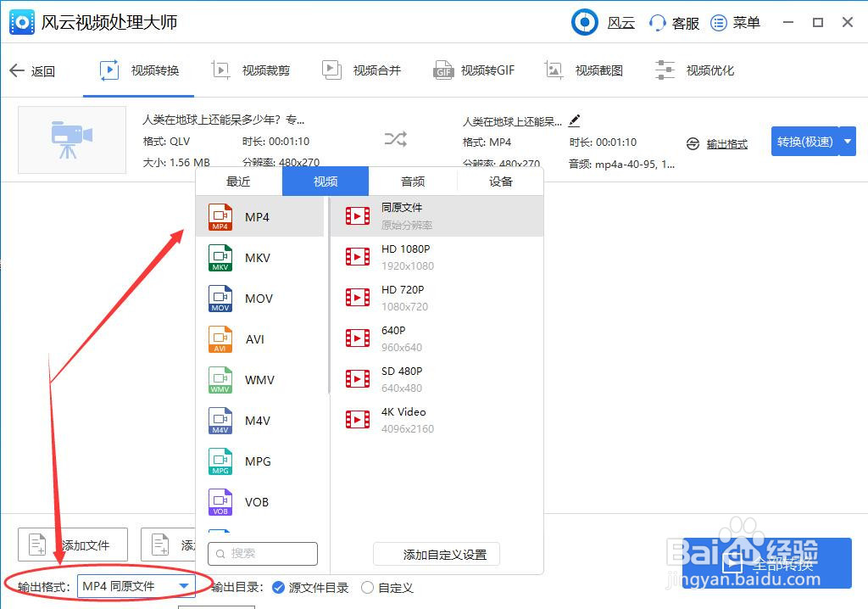Click 添加自定义设置 button
The height and width of the screenshot is (609, 868).
tap(437, 554)
